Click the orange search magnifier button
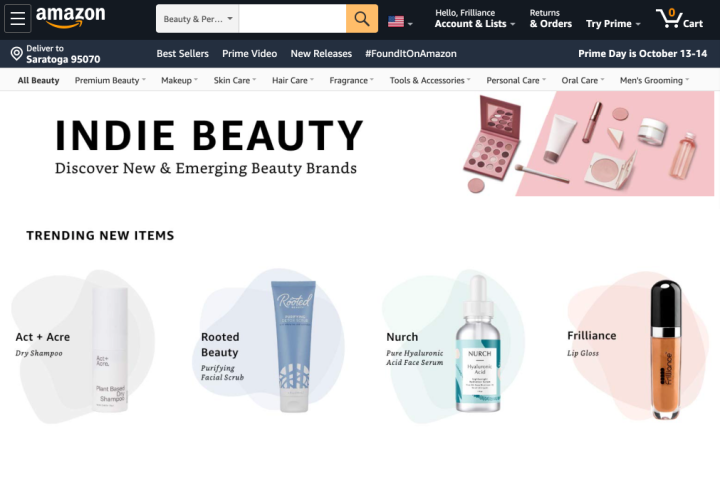The height and width of the screenshot is (480, 720). click(x=362, y=19)
